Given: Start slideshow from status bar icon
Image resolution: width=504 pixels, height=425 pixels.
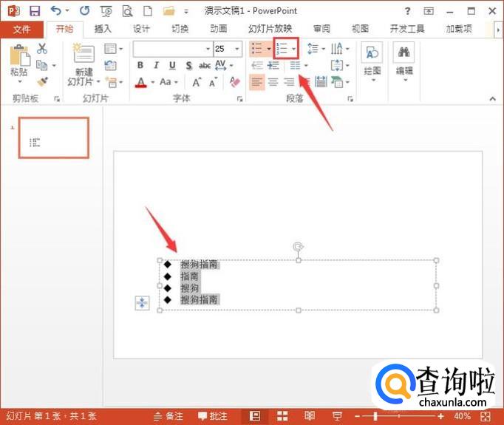Looking at the screenshot, I should [x=337, y=416].
